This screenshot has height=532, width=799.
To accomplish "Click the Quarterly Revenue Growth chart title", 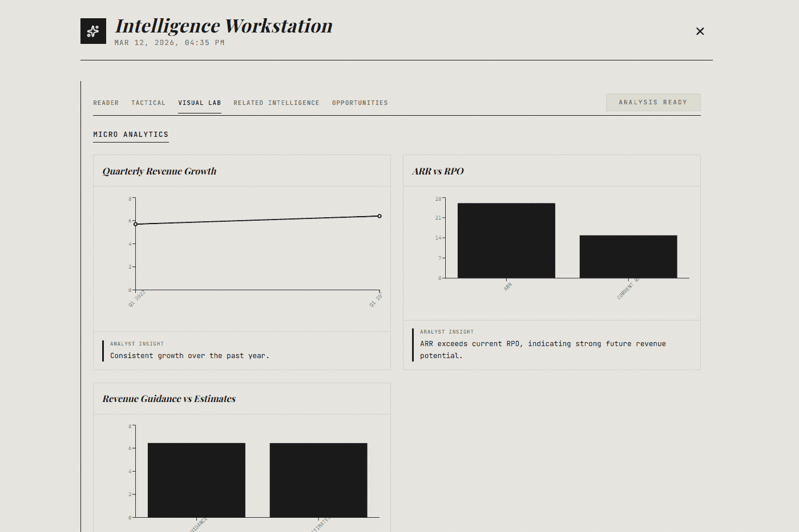I will point(159,170).
